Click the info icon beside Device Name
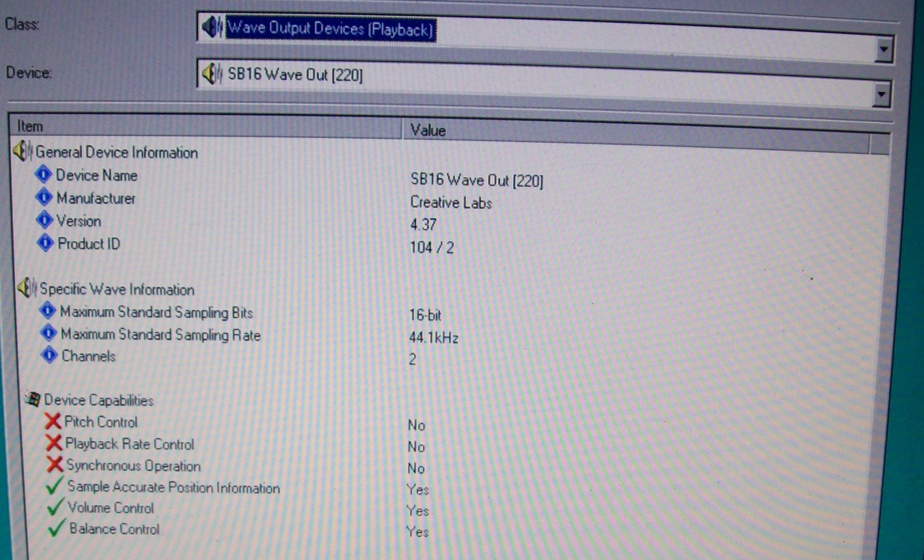This screenshot has width=924, height=560. coord(43,174)
